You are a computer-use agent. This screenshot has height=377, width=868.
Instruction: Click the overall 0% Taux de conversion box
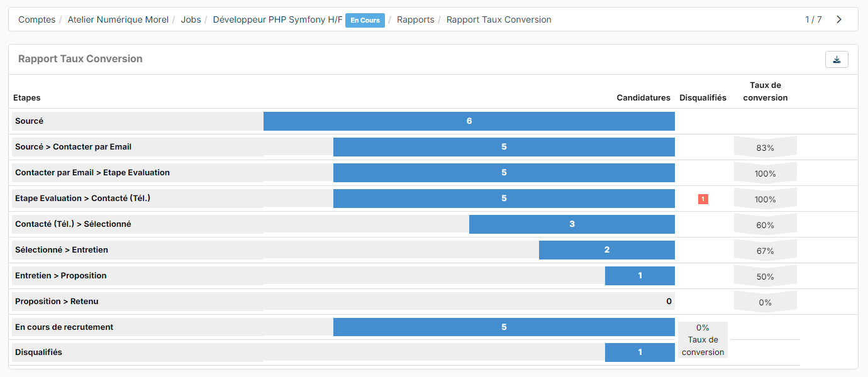coord(703,340)
